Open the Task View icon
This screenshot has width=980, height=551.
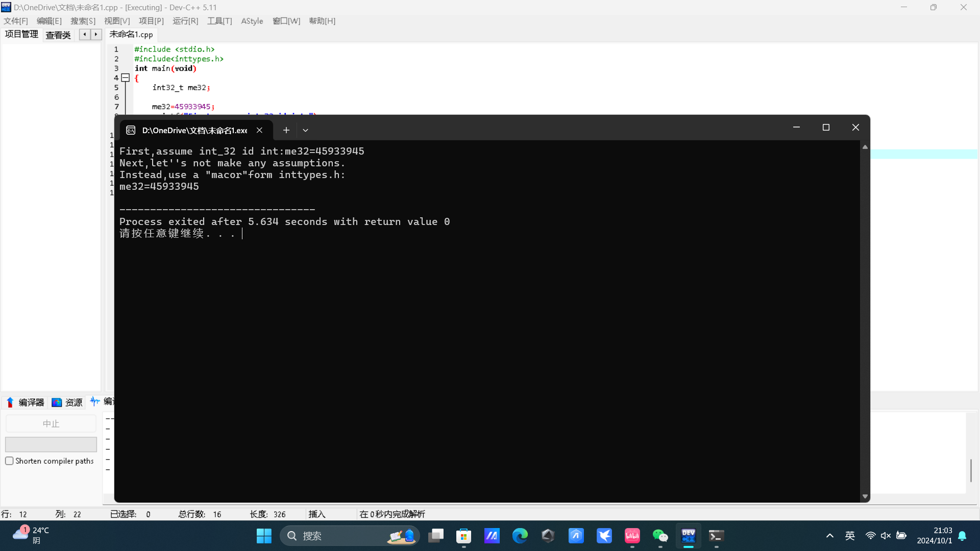435,536
